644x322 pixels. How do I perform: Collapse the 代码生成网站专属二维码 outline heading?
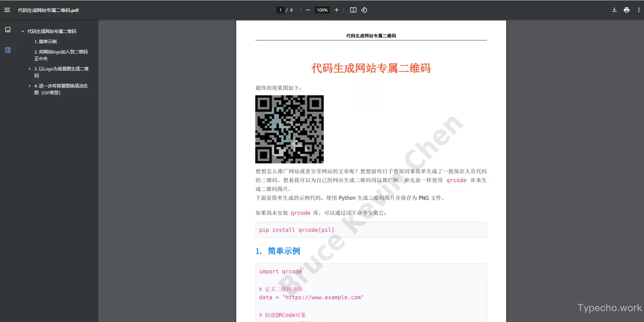22,31
